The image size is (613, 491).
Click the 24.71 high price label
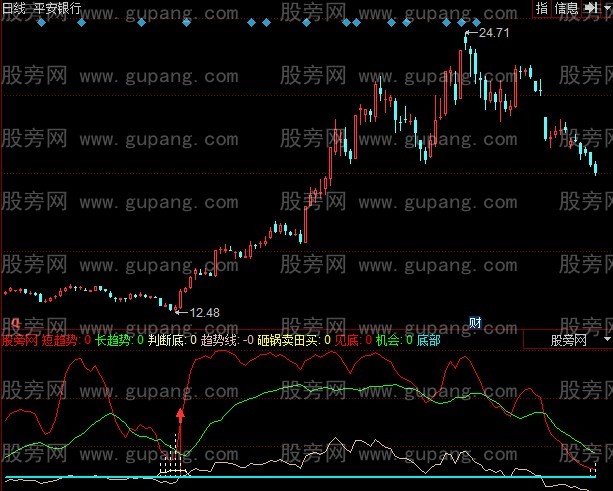click(x=494, y=33)
